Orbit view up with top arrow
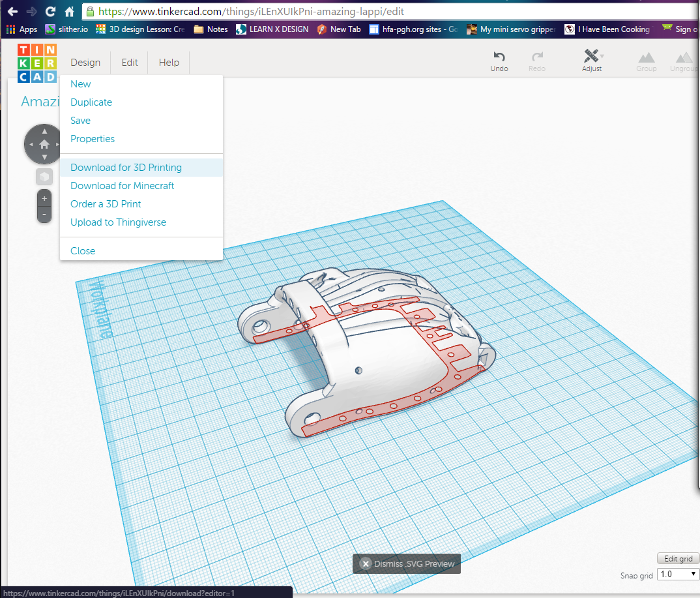 (44, 131)
